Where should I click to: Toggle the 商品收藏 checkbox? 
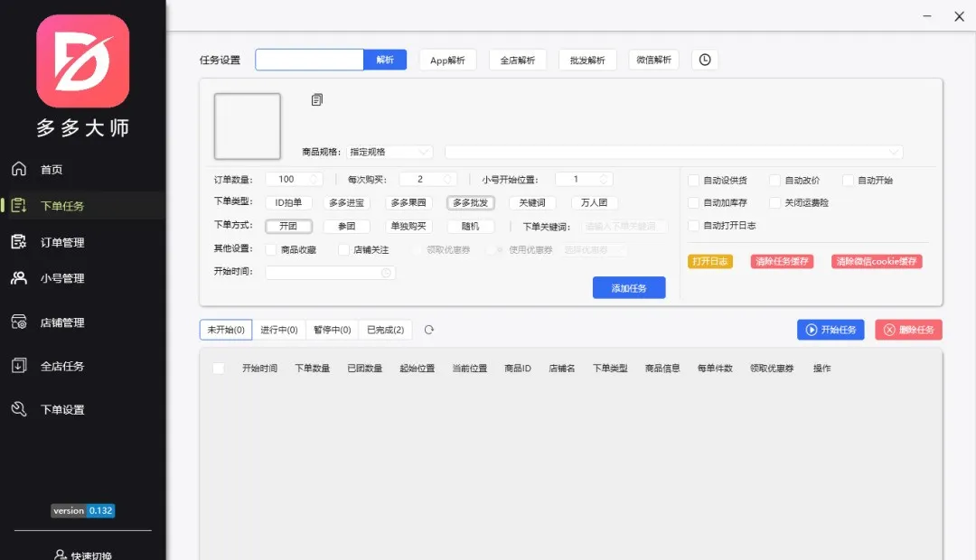[271, 249]
